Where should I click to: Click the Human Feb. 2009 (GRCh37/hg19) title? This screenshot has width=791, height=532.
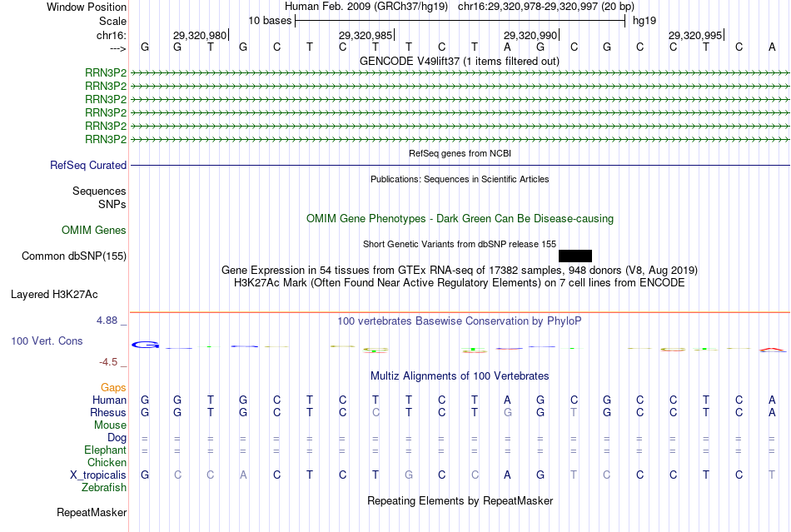pos(366,7)
